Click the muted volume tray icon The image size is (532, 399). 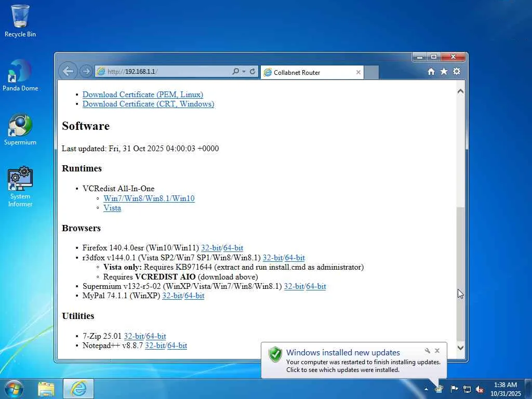480,389
